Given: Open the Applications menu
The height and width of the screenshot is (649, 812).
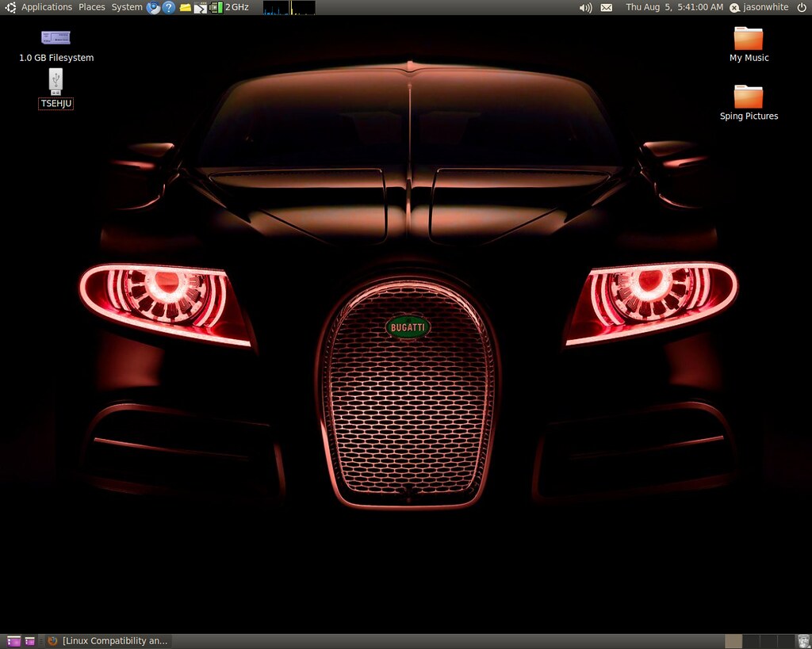Looking at the screenshot, I should click(x=47, y=7).
